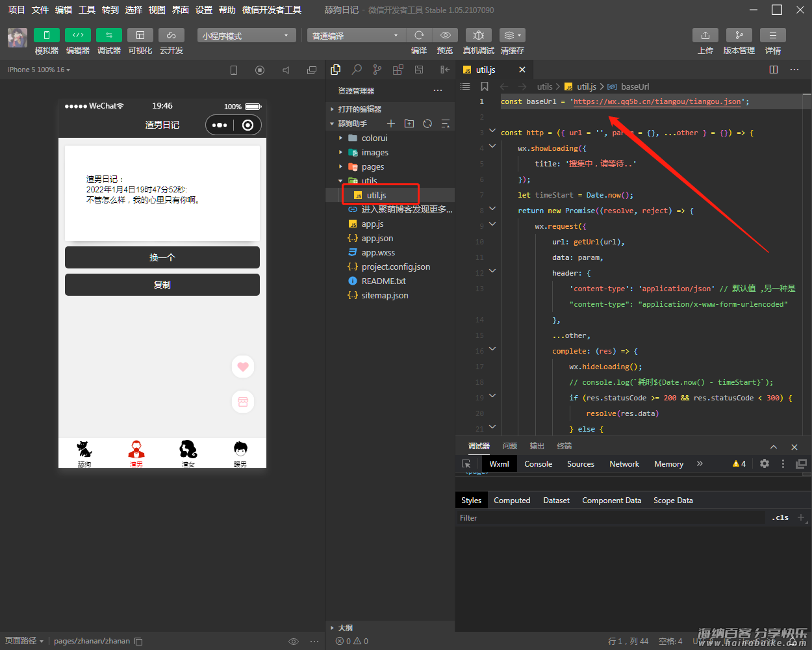Refresh the 舔狗助手 file explorer
The height and width of the screenshot is (650, 812).
427,123
